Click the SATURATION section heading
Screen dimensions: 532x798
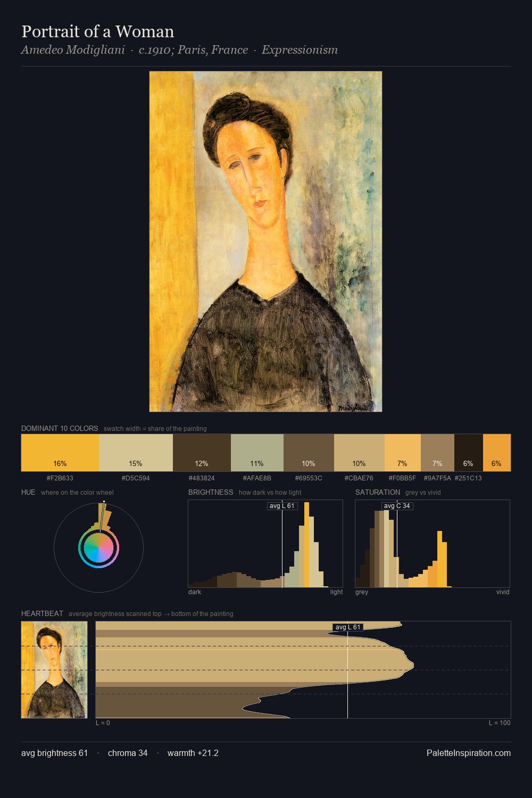pos(378,492)
